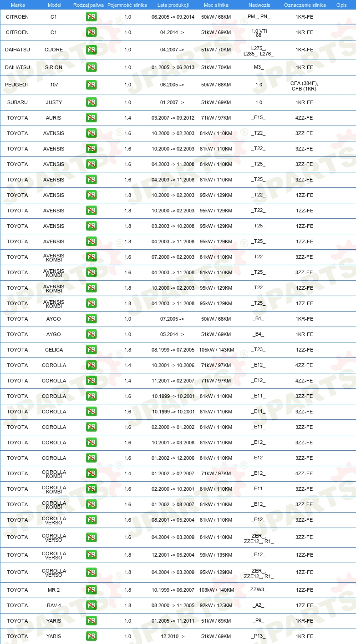
Task: Click petrol icon for Citroen C1 04.2014 row
Action: (91, 32)
